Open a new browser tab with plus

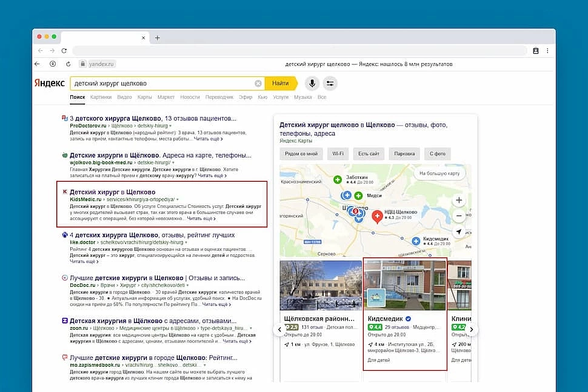click(x=158, y=38)
